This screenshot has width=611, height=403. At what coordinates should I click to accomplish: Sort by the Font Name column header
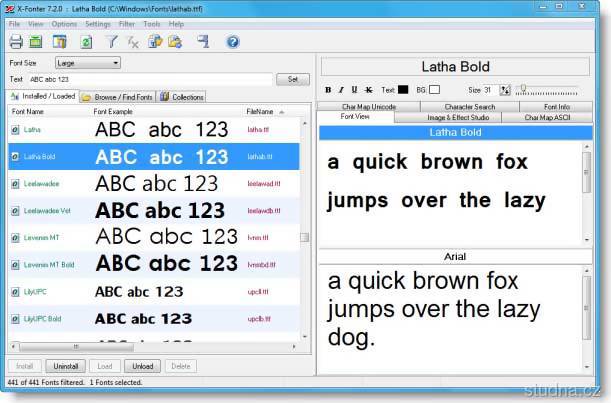coord(48,111)
